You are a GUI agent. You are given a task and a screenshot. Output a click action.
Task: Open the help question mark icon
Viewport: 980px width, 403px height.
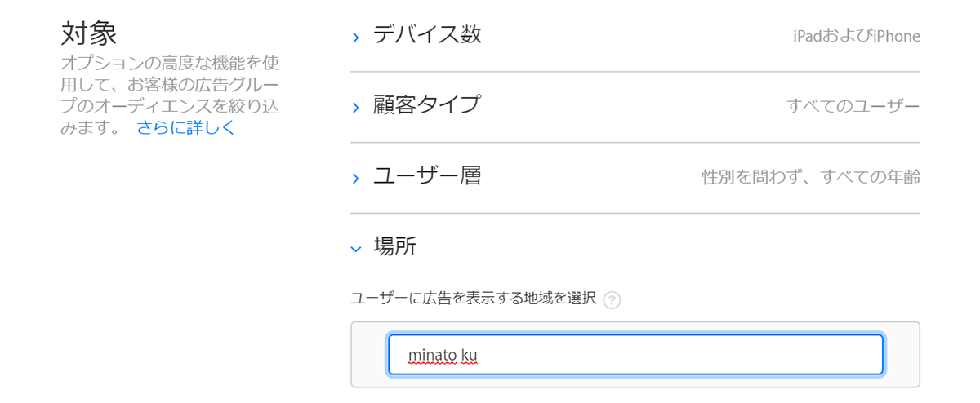click(x=612, y=300)
